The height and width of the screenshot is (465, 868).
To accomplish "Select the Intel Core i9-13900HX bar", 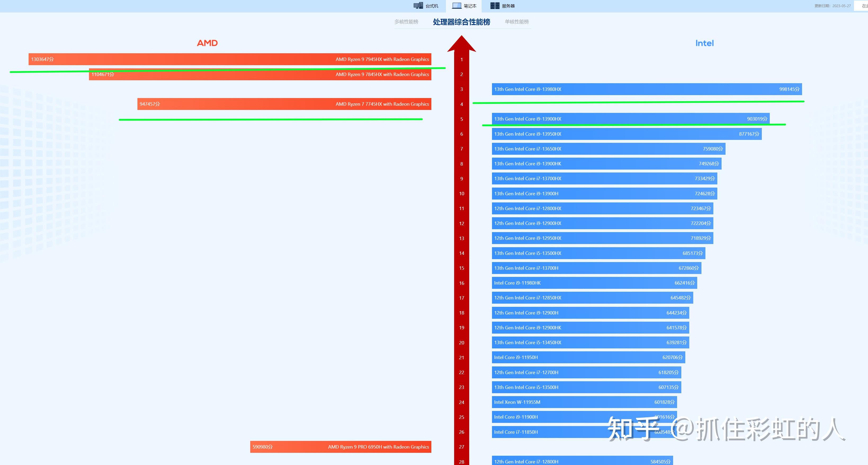I will (x=631, y=119).
